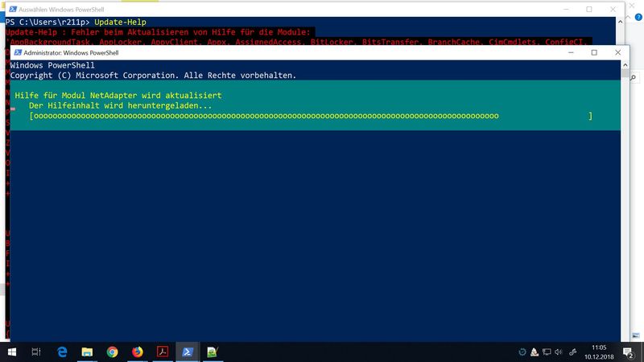
Task: Click the 'Copyright (C) Microsoft Corporation' line
Action: pyautogui.click(x=153, y=76)
